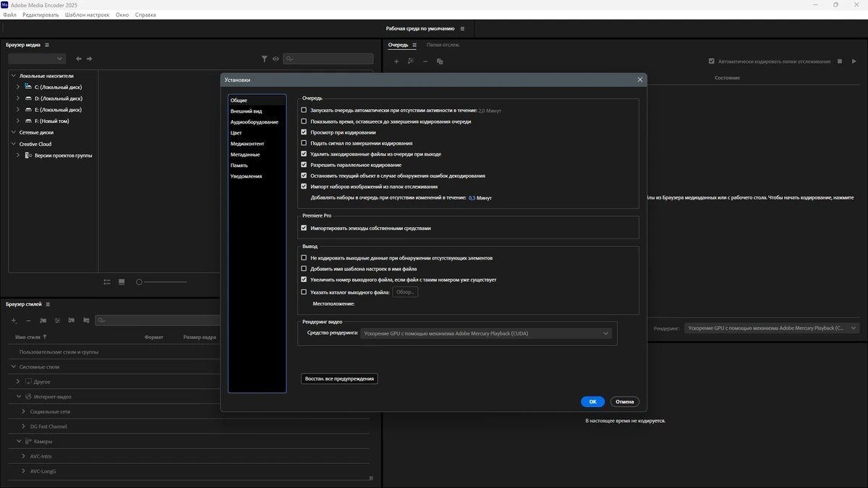Viewport: 868px width, 488px height.
Task: Click 'Восстан. все предупреждения' button
Action: pyautogui.click(x=339, y=378)
